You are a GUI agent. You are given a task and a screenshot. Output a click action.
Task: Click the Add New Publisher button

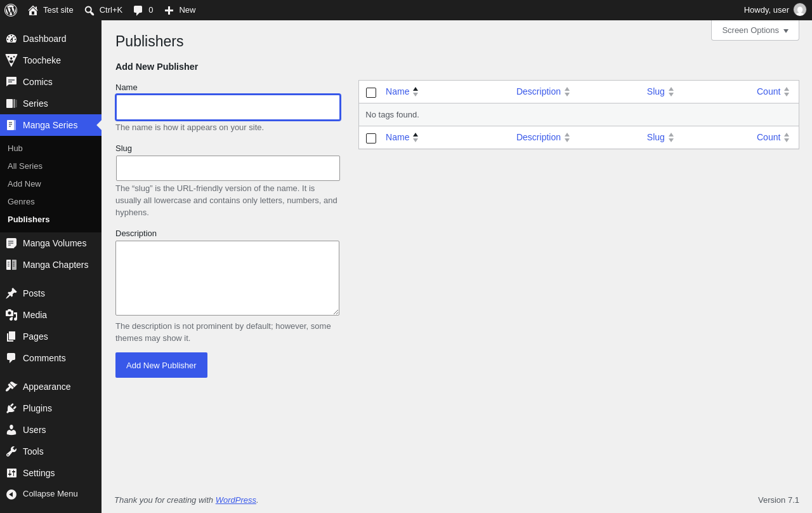tap(161, 365)
